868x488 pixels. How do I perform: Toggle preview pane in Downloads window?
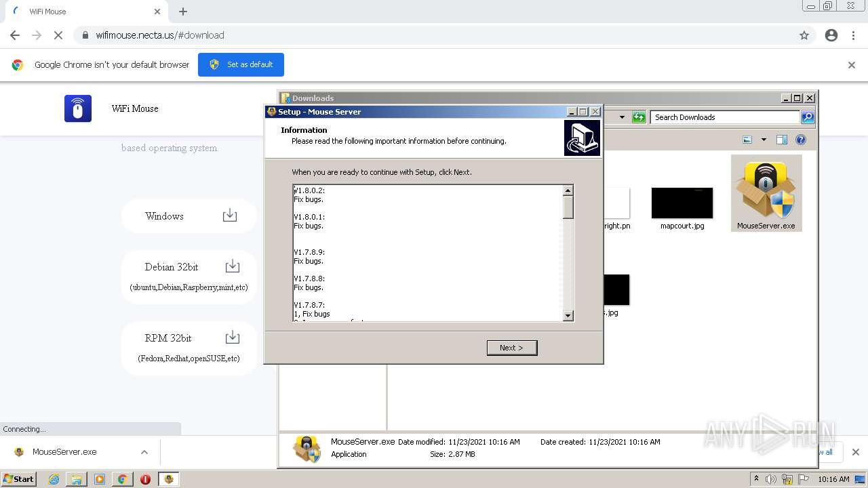(781, 140)
